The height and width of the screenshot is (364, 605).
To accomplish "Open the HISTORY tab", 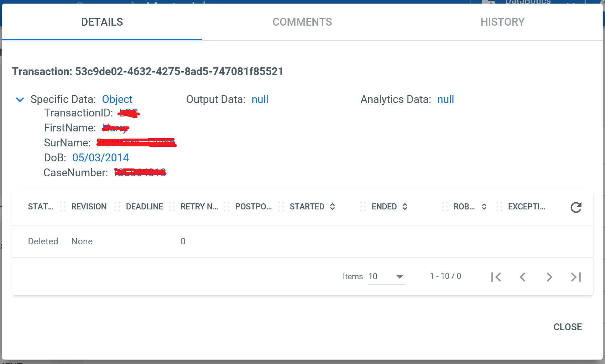I will pyautogui.click(x=502, y=22).
